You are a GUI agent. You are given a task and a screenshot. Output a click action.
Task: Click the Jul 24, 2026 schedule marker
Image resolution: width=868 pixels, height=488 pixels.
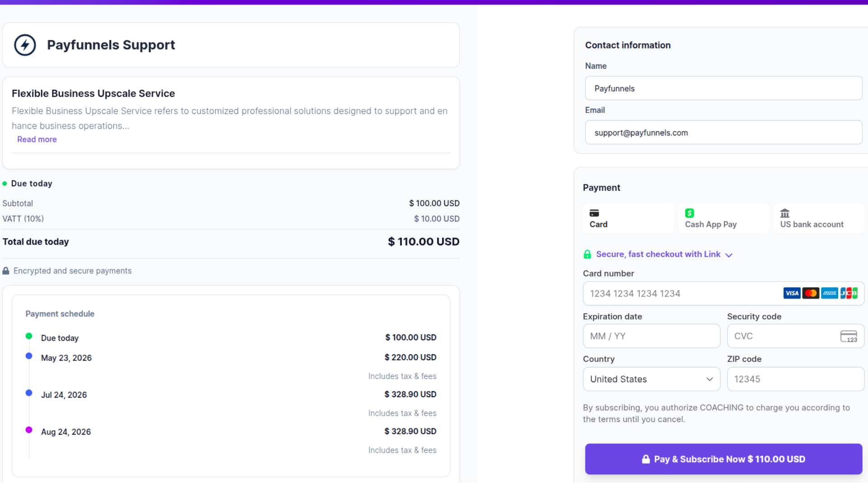pyautogui.click(x=29, y=393)
